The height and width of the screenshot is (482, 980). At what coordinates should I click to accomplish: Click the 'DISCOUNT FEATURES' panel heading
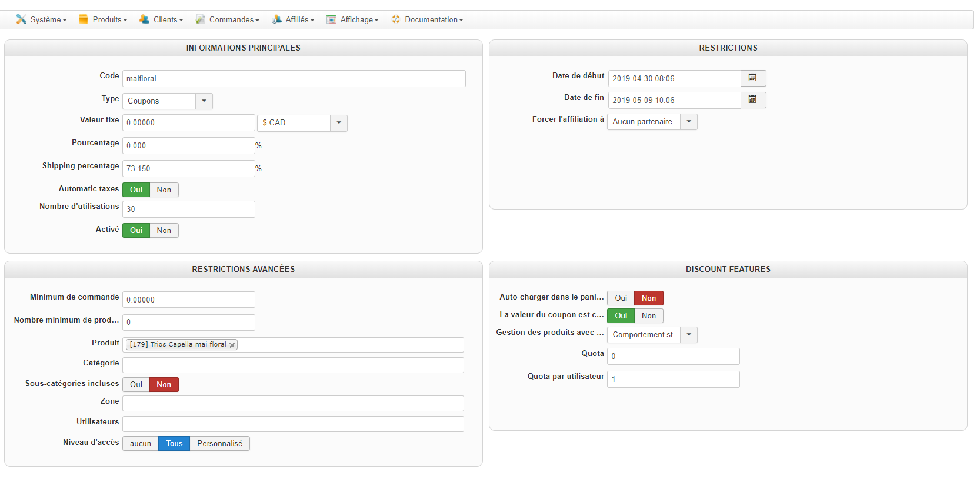728,270
